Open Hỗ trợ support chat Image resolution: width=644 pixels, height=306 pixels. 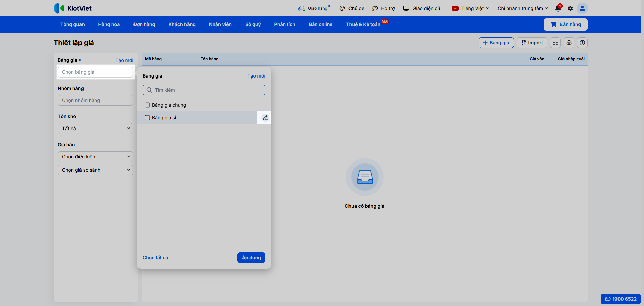pos(384,8)
